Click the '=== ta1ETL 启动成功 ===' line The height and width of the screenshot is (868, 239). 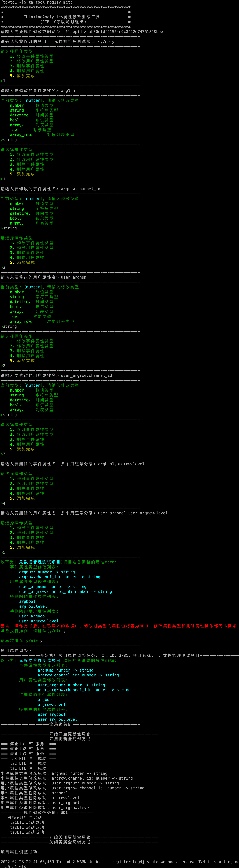click(27, 823)
